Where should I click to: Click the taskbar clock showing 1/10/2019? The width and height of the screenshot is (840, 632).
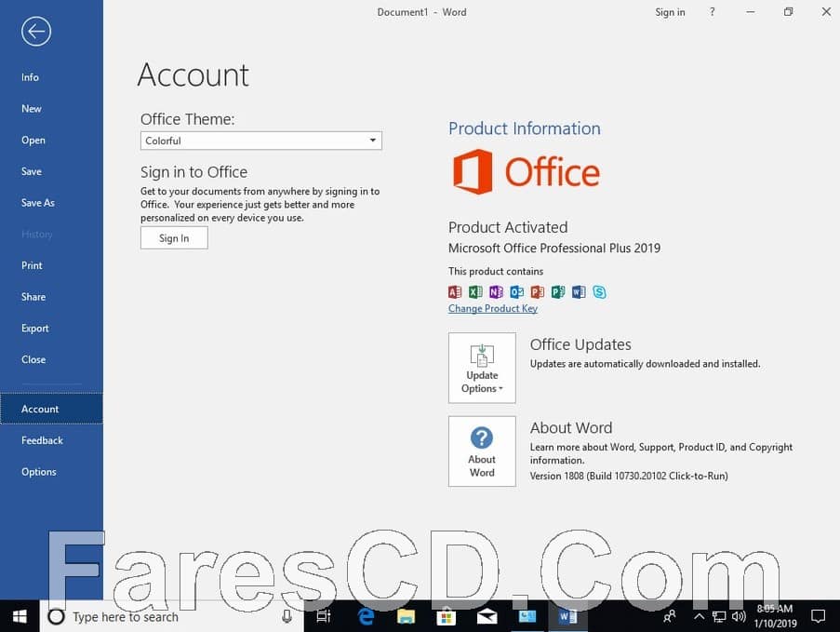tap(775, 616)
